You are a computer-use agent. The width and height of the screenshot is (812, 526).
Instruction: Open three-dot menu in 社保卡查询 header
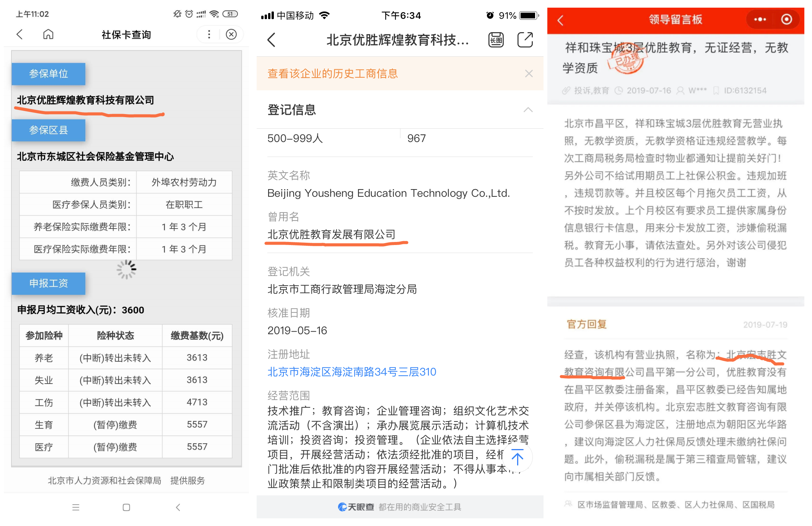tap(209, 34)
